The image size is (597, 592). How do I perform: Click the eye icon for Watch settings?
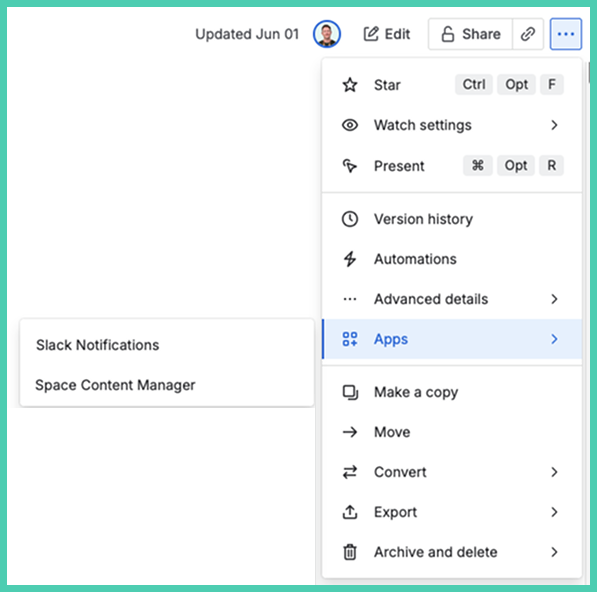pyautogui.click(x=350, y=125)
